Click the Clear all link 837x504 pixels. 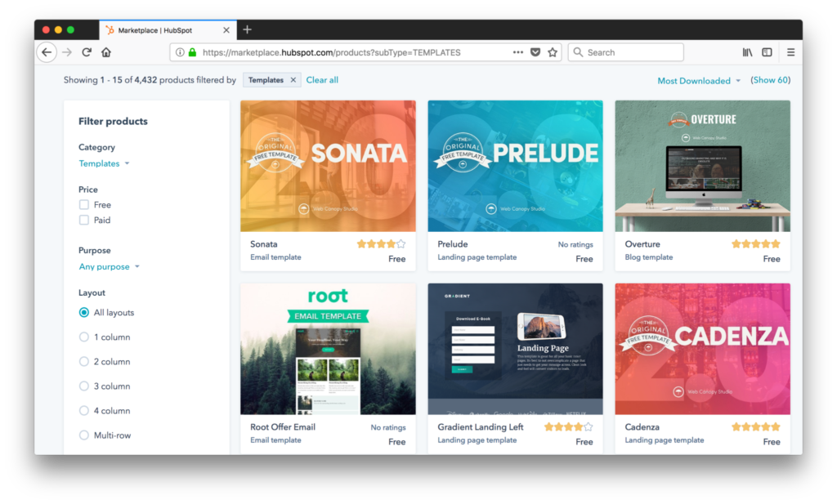coord(322,80)
